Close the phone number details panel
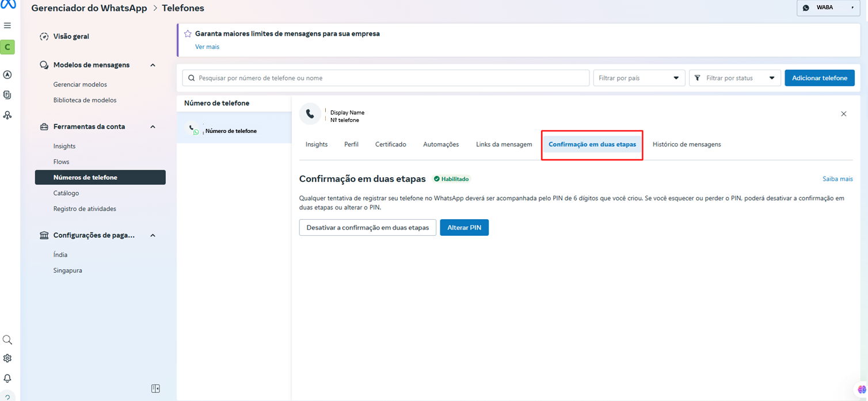Viewport: 868px width, 401px height. pos(843,114)
